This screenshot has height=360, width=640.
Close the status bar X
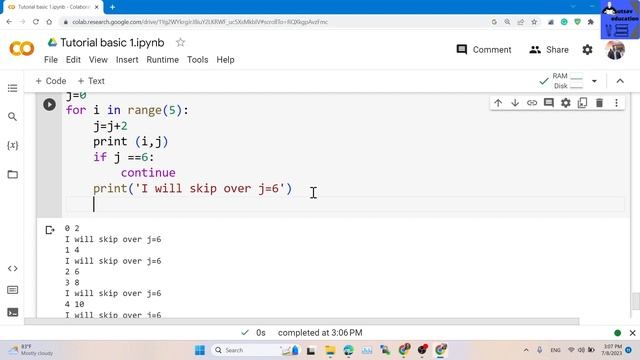click(632, 333)
